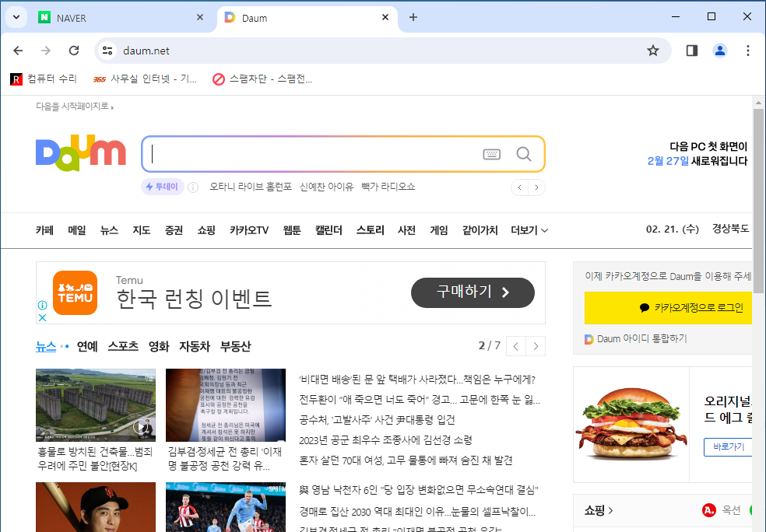Open the 같이가치 menu
Viewport: 766px width, 532px height.
(480, 230)
